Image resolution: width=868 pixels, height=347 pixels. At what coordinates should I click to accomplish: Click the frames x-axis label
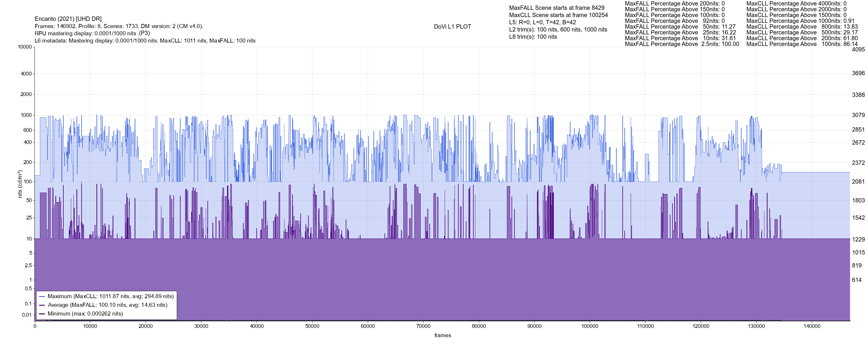(442, 335)
